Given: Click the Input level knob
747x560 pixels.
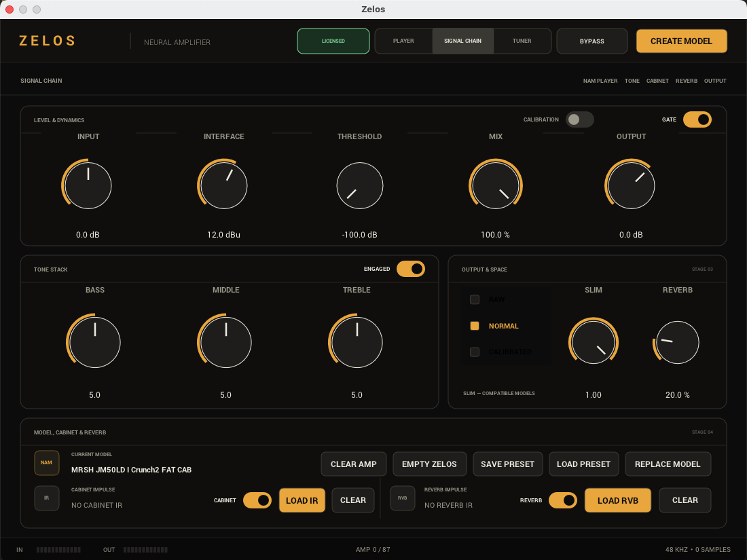Looking at the screenshot, I should [x=88, y=186].
